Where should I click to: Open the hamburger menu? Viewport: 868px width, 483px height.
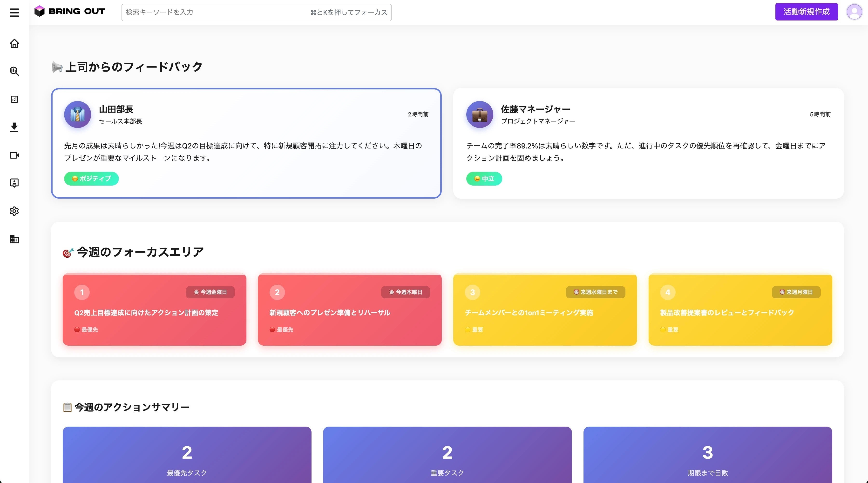click(14, 13)
